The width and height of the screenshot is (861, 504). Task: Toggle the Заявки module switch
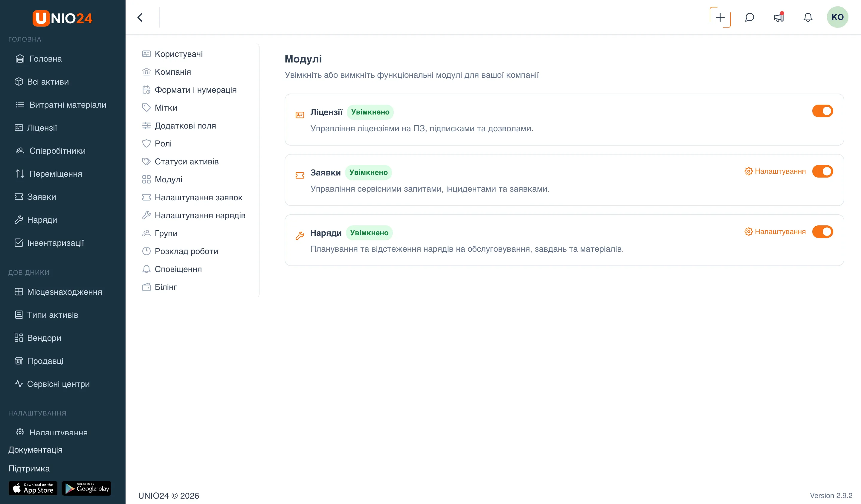[823, 171]
